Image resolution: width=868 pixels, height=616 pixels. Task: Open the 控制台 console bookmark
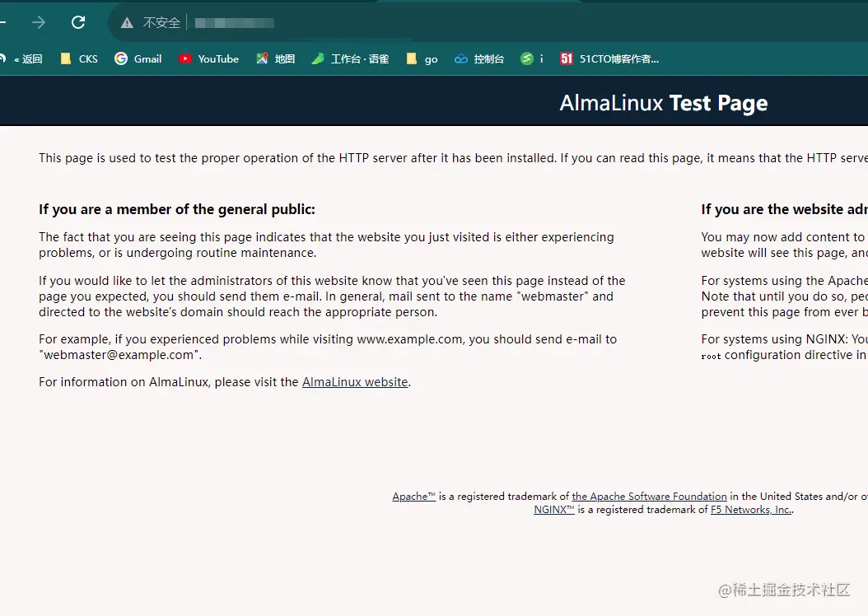479,58
